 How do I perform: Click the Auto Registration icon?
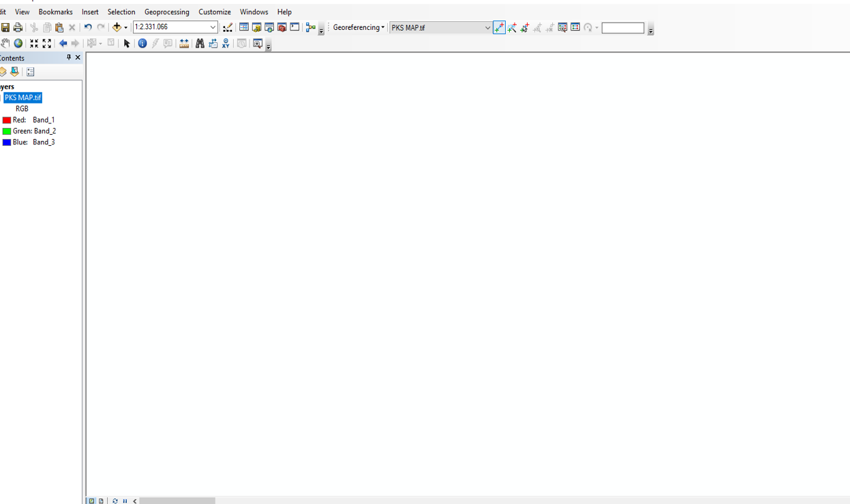point(512,28)
